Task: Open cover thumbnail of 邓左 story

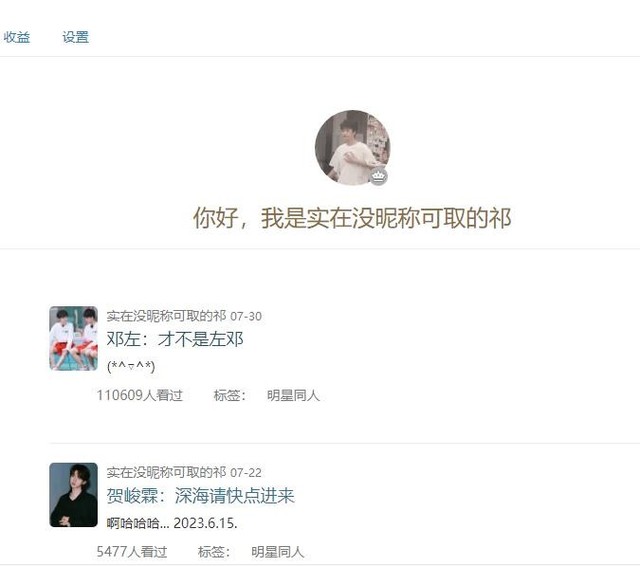Action: pyautogui.click(x=73, y=338)
